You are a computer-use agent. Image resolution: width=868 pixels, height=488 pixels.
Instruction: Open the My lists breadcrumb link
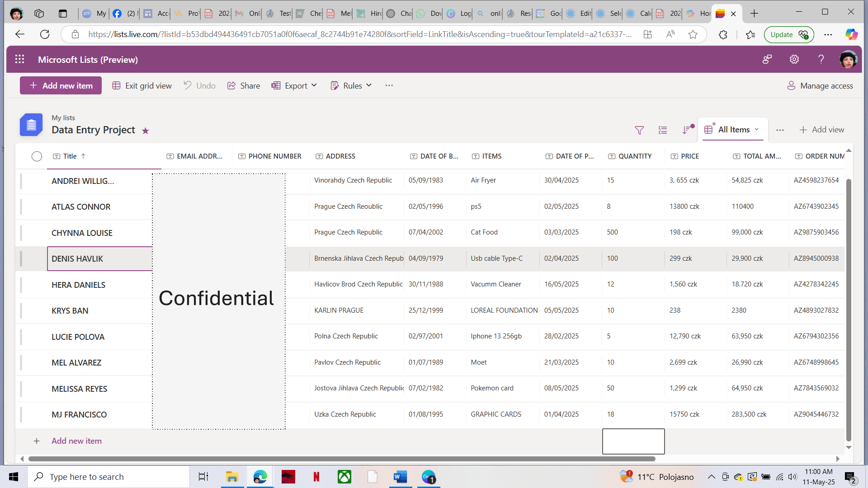[63, 118]
